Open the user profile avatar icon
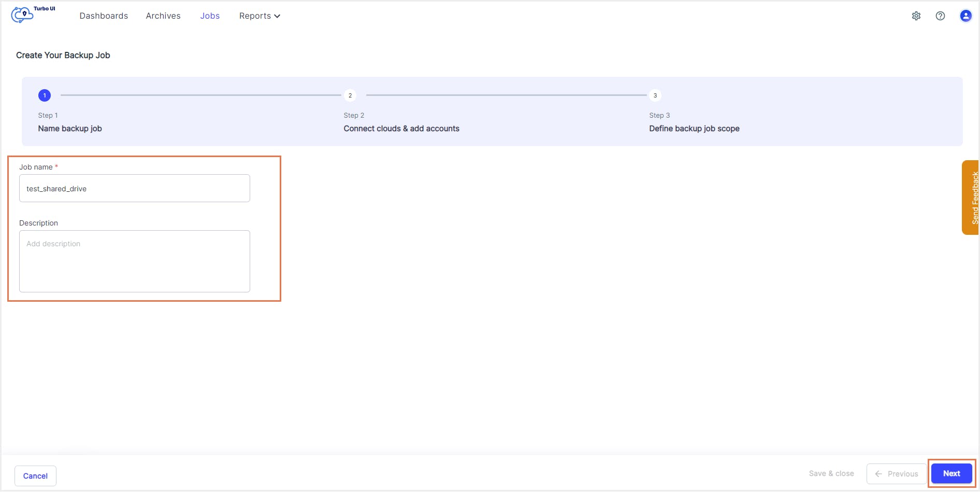Screen dimensions: 980x492 pyautogui.click(x=965, y=16)
